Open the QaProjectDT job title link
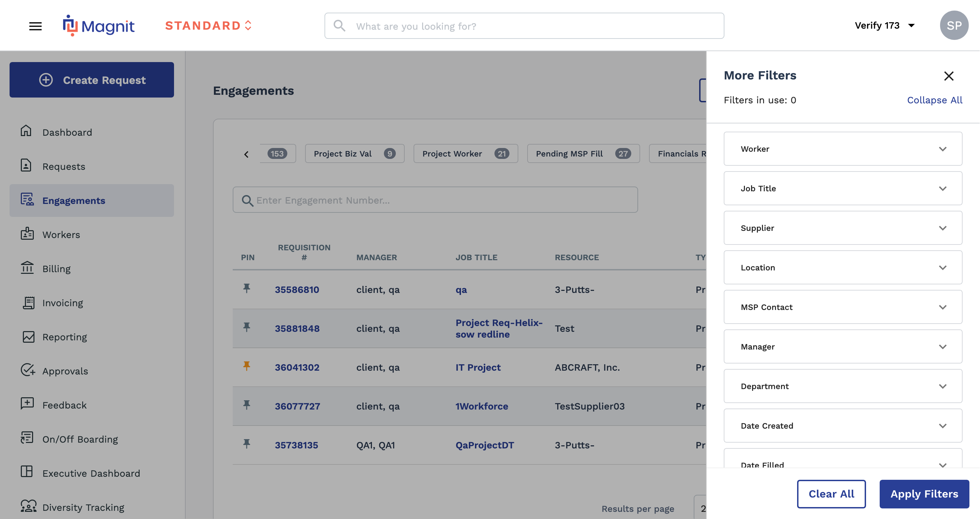The height and width of the screenshot is (519, 980). 485,445
